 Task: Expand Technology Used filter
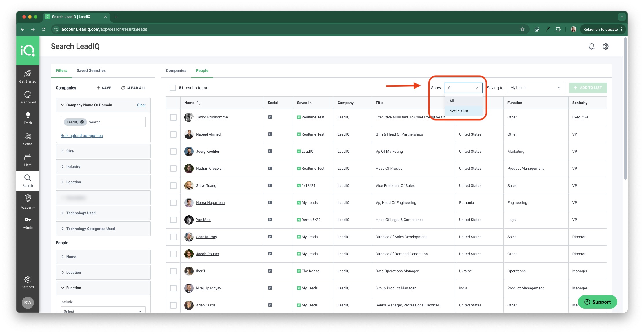pos(103,213)
